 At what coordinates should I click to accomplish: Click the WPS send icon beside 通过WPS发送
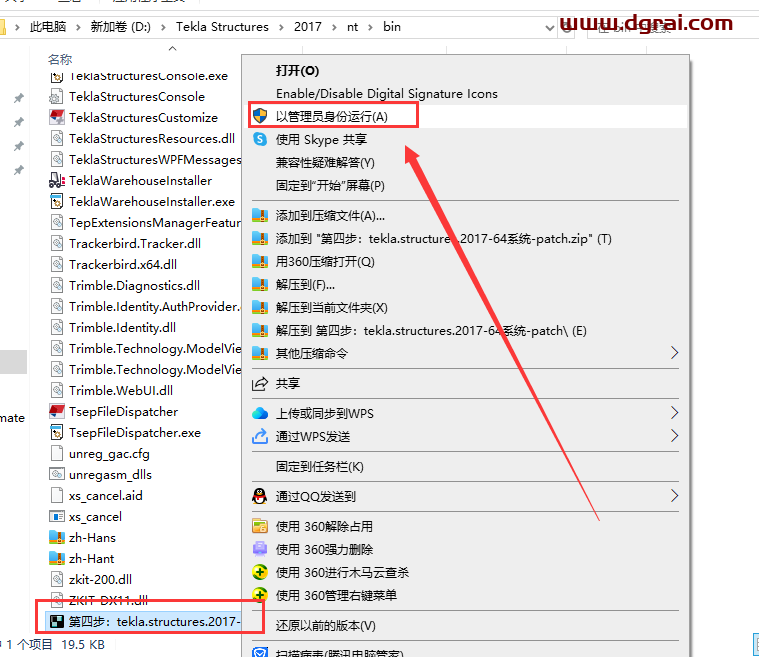click(260, 436)
